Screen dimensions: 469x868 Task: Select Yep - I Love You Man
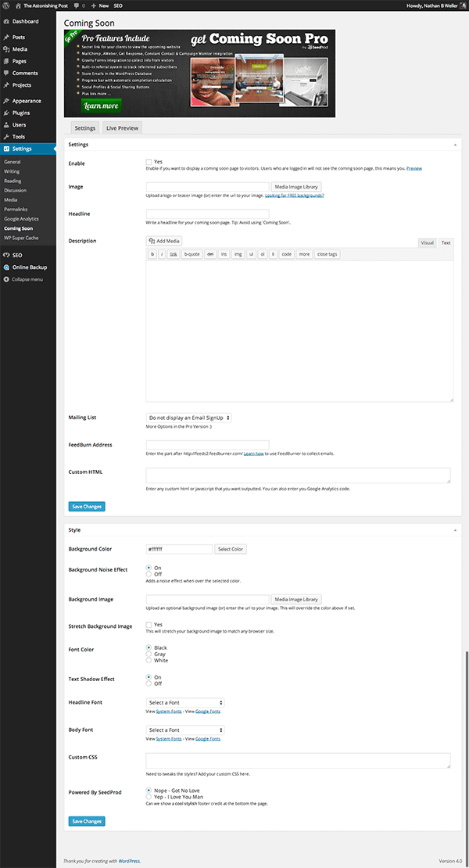tap(149, 797)
